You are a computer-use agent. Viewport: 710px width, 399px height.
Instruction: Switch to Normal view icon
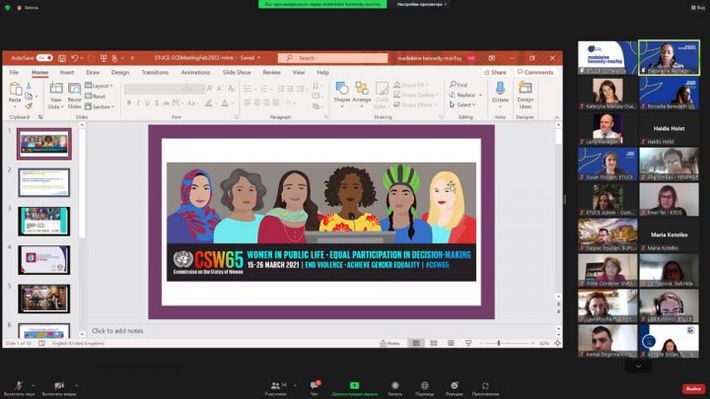click(x=416, y=343)
